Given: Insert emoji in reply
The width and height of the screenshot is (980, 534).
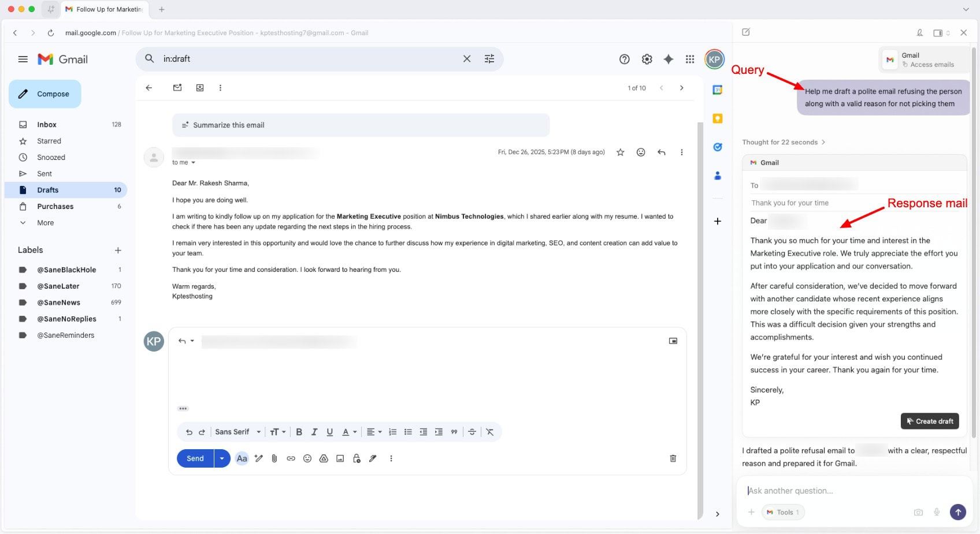Looking at the screenshot, I should (307, 458).
